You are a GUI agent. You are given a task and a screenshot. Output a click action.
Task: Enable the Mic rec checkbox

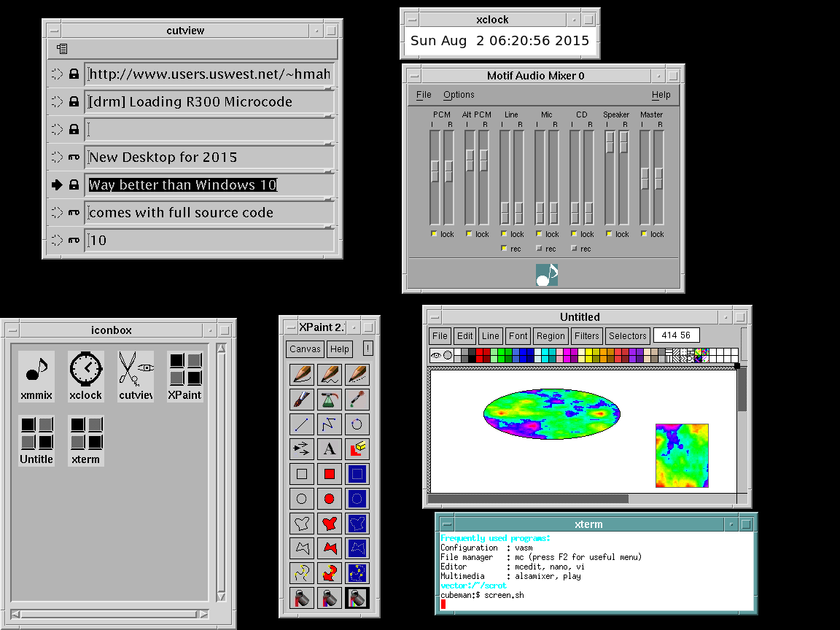539,248
